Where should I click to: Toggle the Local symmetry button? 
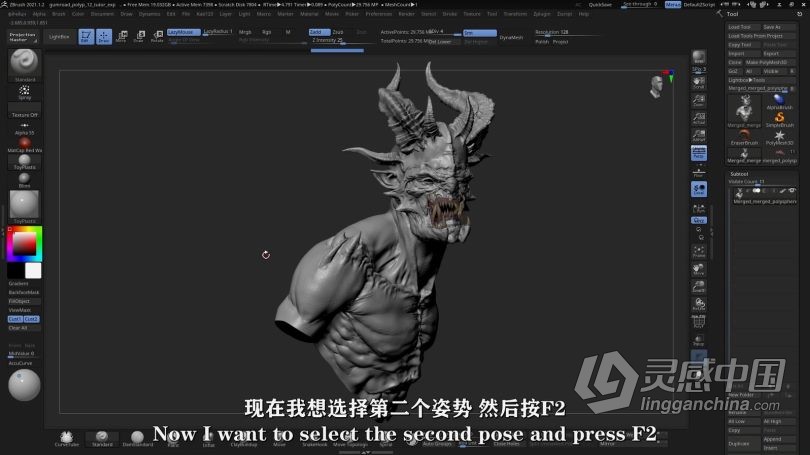tap(699, 189)
